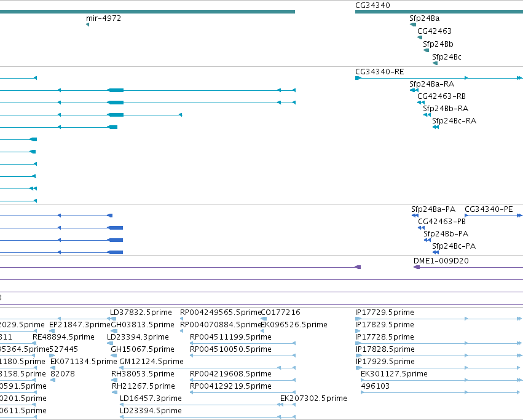Viewport: 523px width, 420px height.
Task: Click the RP004219608.5prime EST label
Action: click(230, 375)
